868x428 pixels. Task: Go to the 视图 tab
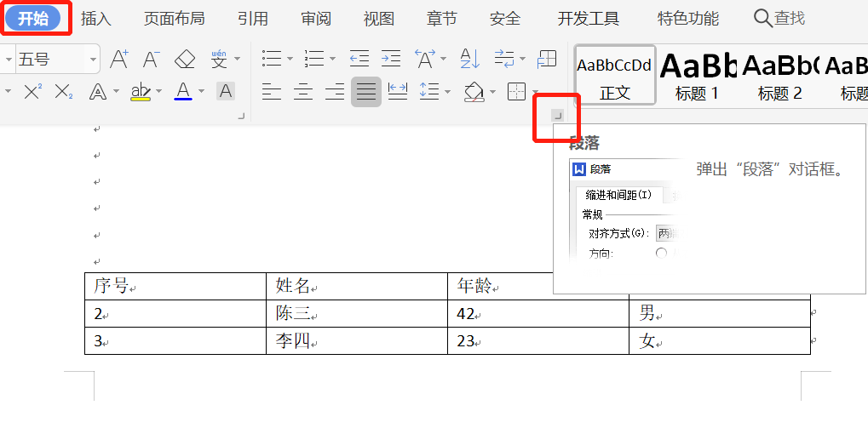(379, 19)
